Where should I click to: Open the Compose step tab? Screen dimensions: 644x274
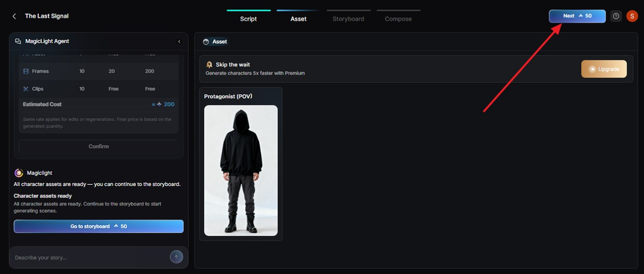tap(398, 19)
